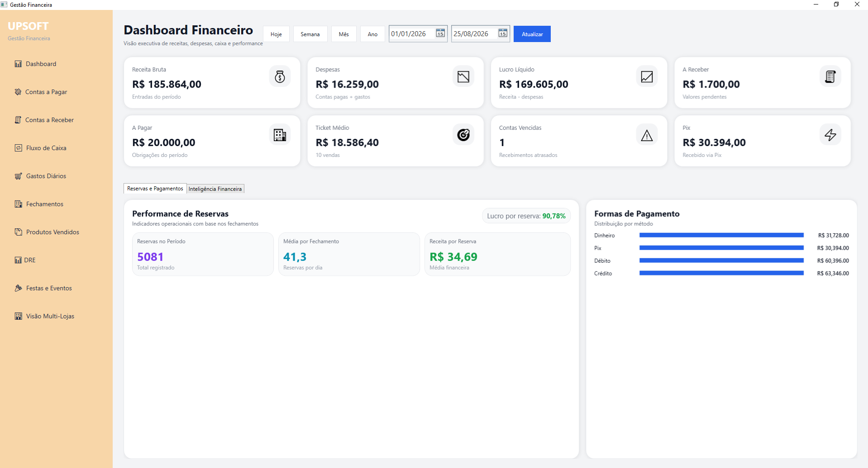This screenshot has width=868, height=468.
Task: Click the Contas a Receber sidebar icon
Action: pyautogui.click(x=18, y=120)
